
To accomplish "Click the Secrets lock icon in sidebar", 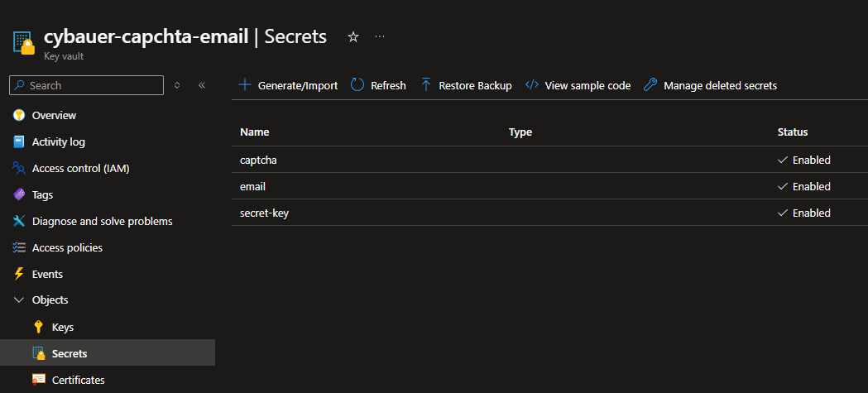I will (x=38, y=354).
